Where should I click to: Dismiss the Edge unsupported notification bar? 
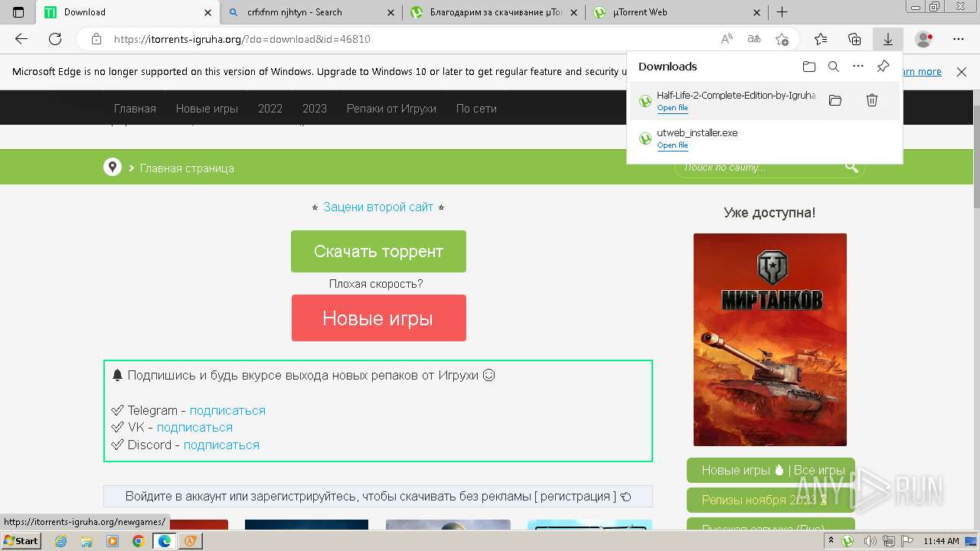point(962,72)
